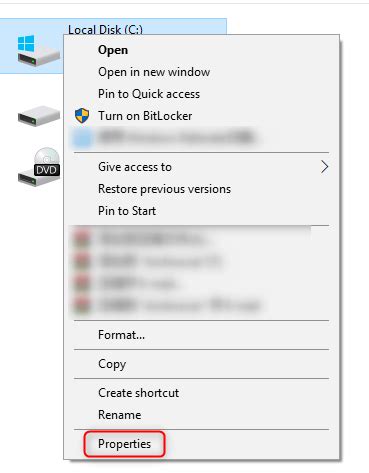Viewport: 369px width, 473px height.
Task: Select the DVD drive icon
Action: click(x=39, y=167)
